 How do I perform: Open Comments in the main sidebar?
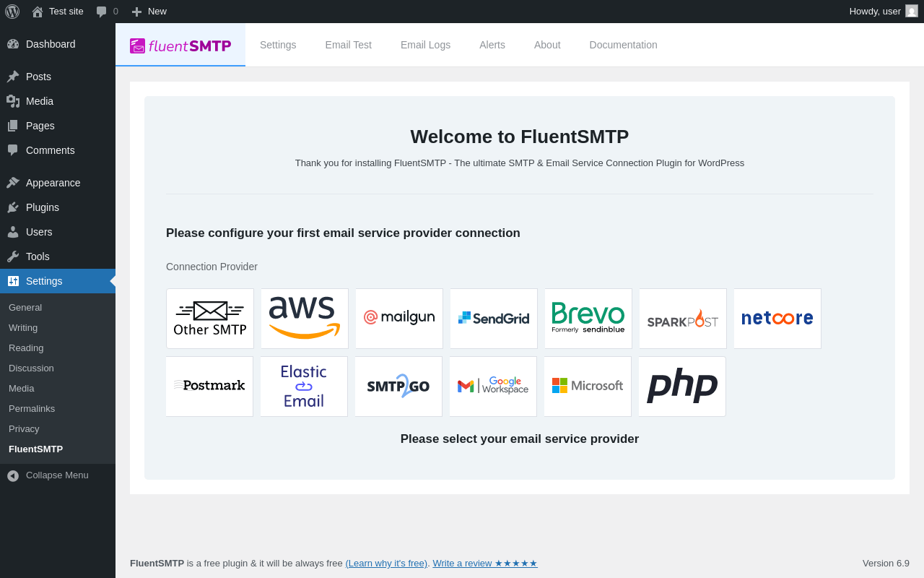(x=58, y=150)
